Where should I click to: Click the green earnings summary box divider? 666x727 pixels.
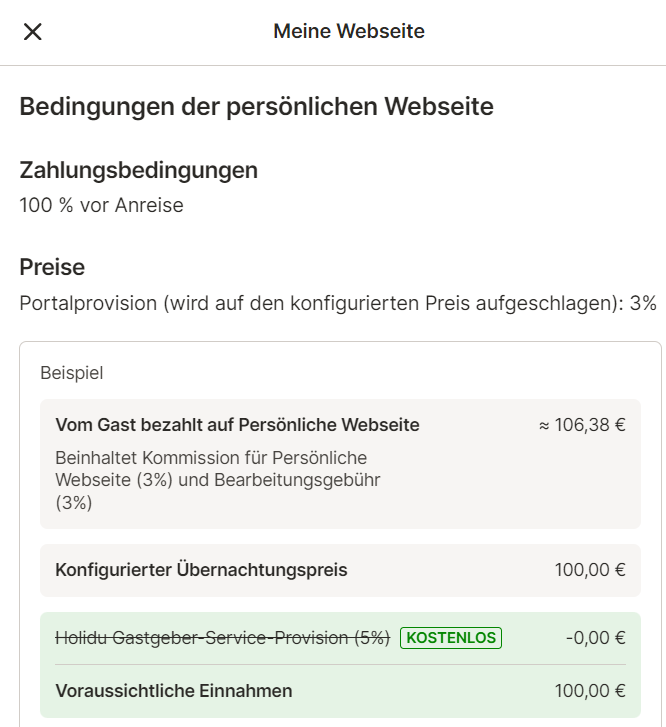[x=340, y=664]
